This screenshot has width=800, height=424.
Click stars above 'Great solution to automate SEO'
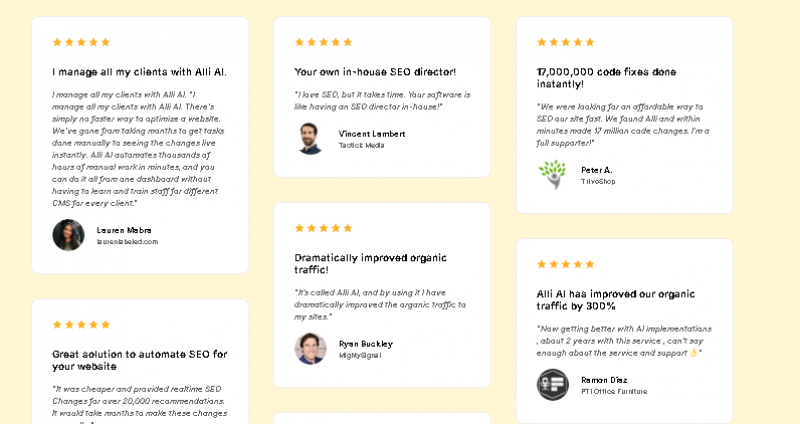(x=81, y=324)
